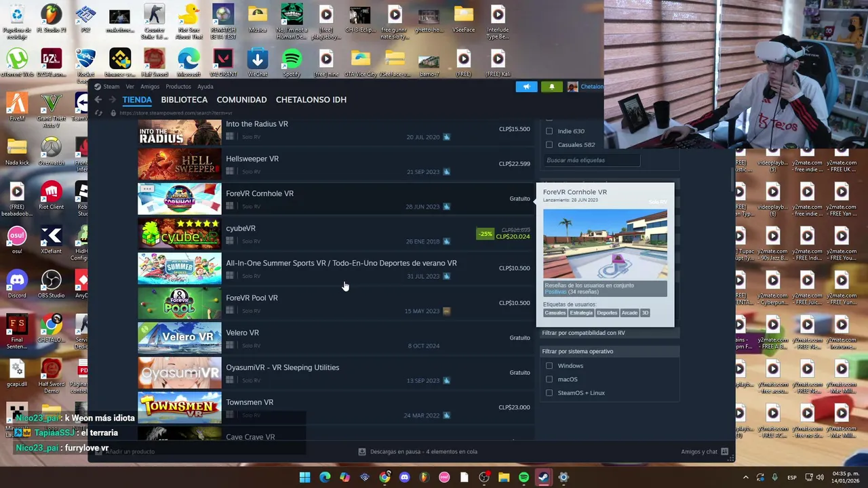Open the CHETALONSO IDH profile tab
Screen dimensions: 868x488
(311, 100)
